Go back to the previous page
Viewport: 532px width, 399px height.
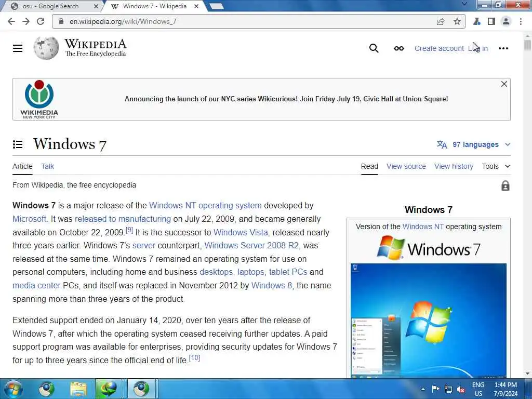click(x=11, y=21)
